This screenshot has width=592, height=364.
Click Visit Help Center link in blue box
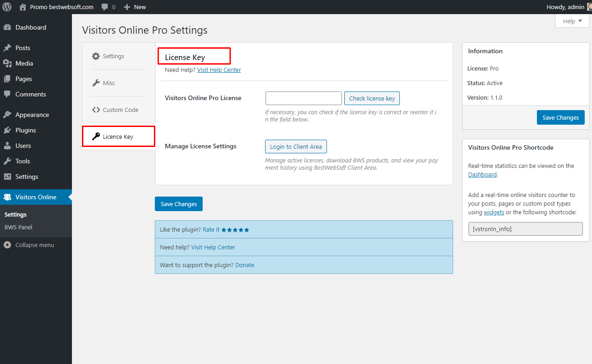click(x=213, y=248)
